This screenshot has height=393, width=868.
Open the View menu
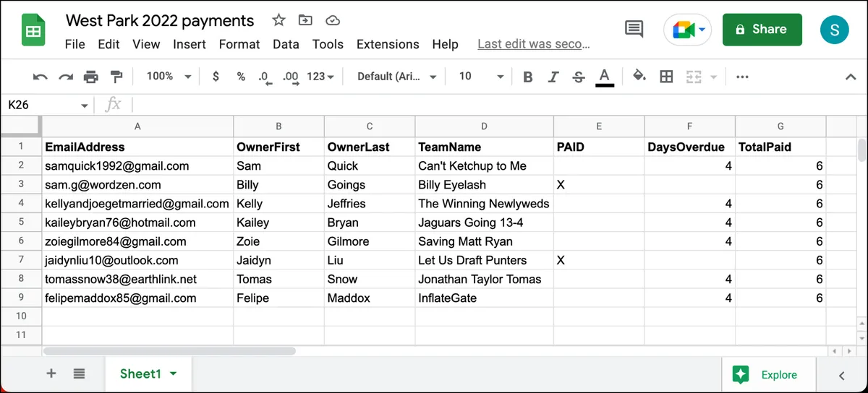146,44
